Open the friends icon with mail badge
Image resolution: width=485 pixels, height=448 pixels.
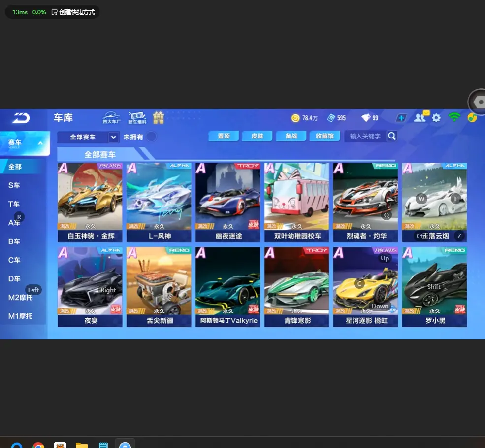(x=421, y=117)
